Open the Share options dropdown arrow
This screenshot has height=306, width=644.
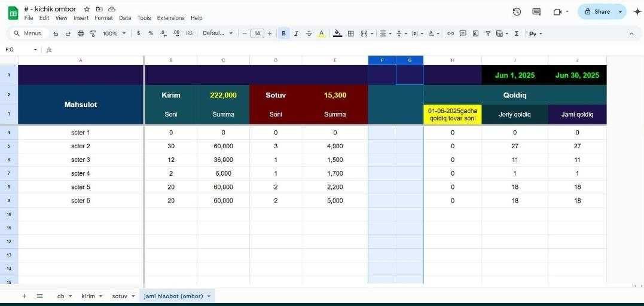tap(620, 12)
